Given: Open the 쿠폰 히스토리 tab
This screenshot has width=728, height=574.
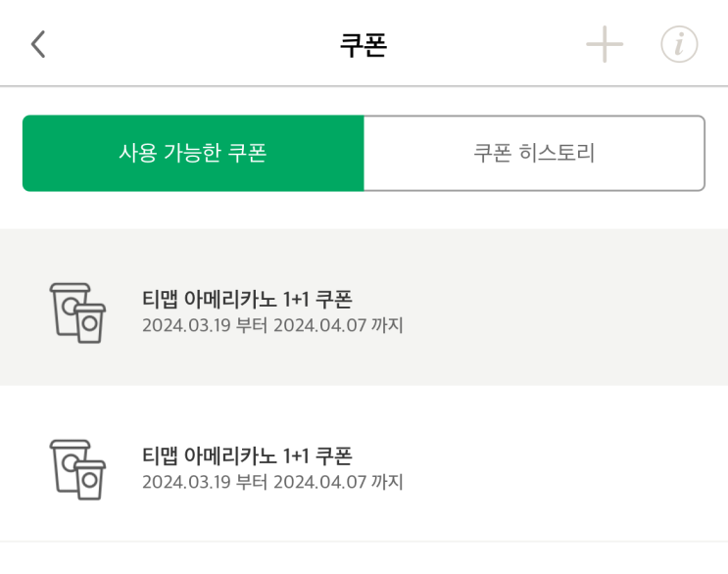Looking at the screenshot, I should tap(534, 154).
